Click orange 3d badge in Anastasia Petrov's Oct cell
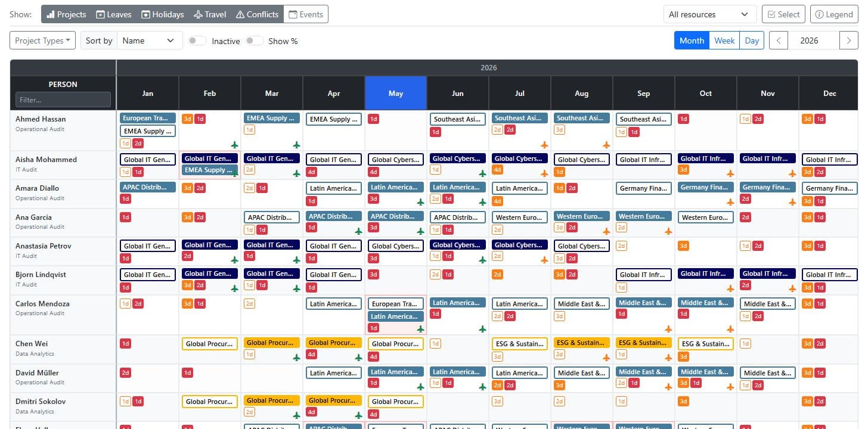The image size is (868, 429). click(683, 245)
